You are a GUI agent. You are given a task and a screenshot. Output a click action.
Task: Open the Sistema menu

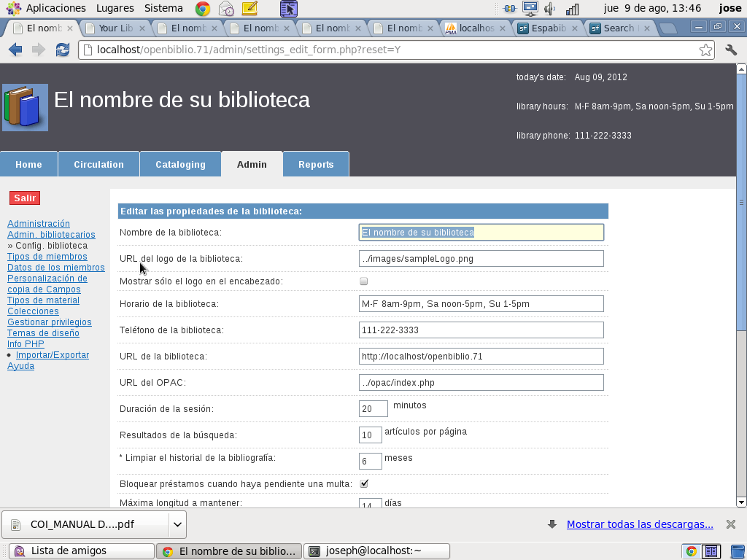click(x=163, y=8)
